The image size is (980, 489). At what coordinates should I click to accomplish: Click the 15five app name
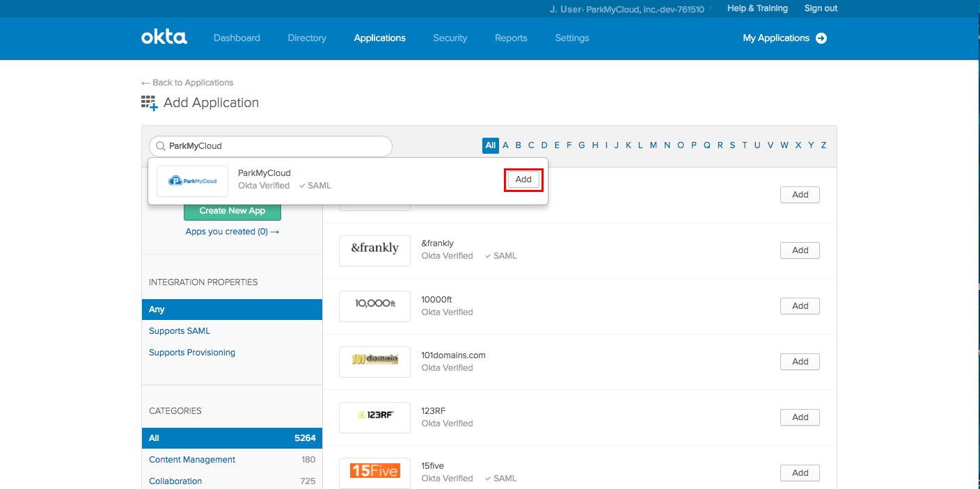pos(432,466)
